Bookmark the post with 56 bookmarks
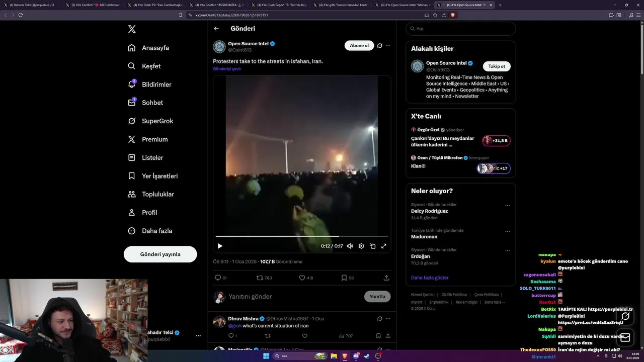The width and height of the screenshot is (644, 362). click(x=347, y=278)
